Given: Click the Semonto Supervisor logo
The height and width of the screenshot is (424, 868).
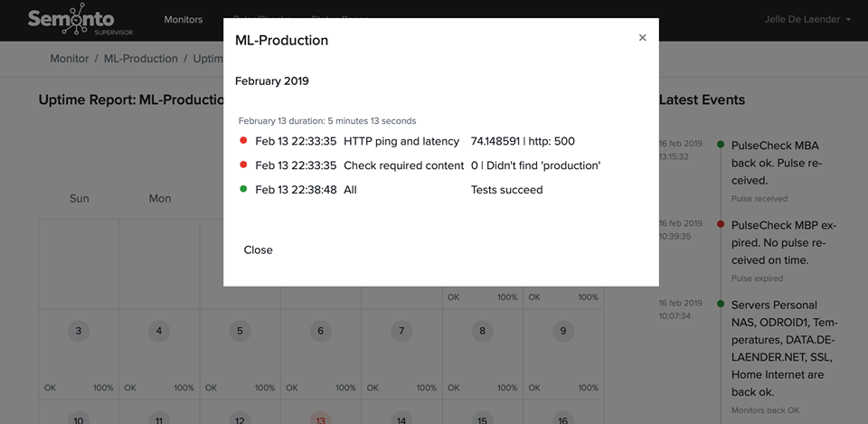Looking at the screenshot, I should 72,20.
